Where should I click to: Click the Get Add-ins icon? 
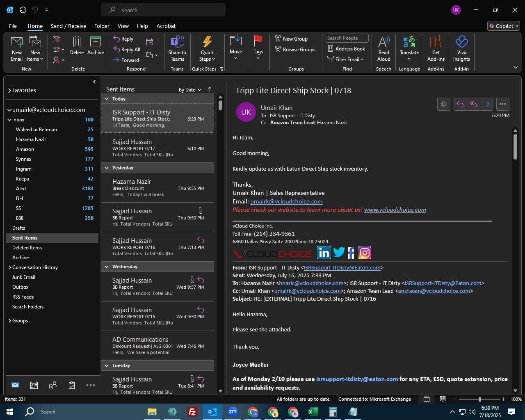pos(436,42)
